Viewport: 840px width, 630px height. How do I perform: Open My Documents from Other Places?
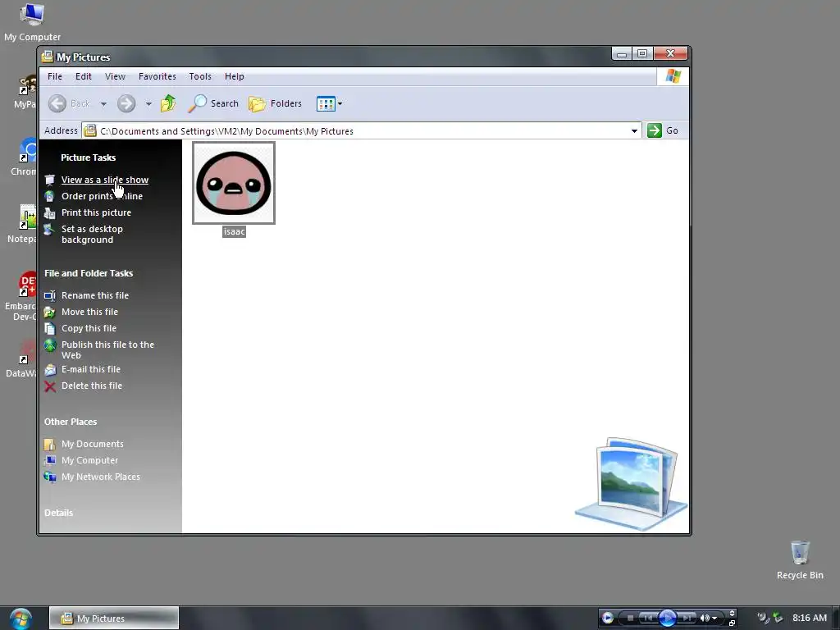coord(92,444)
